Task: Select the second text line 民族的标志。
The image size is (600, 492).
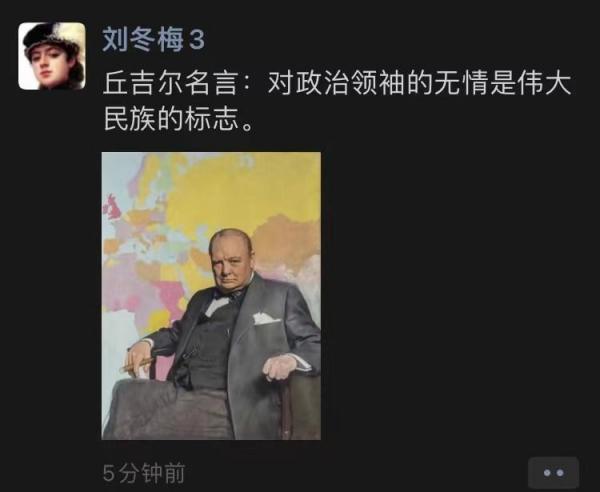Action: coord(179,119)
